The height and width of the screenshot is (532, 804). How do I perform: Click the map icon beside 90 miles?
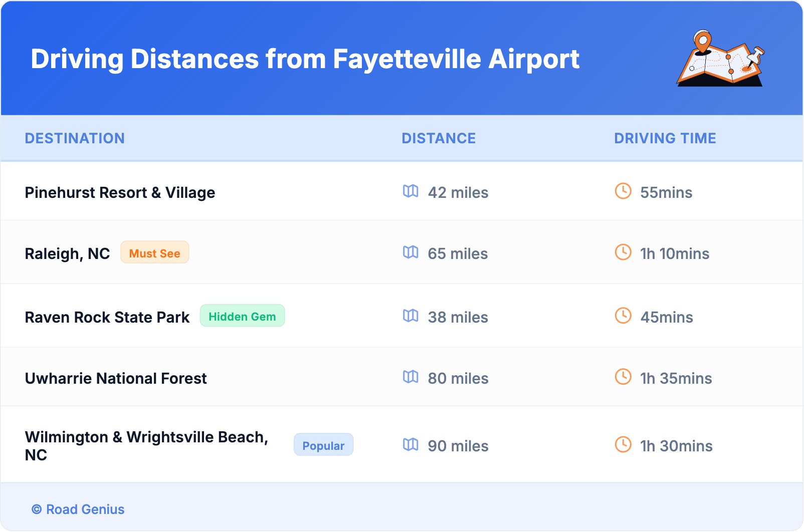(411, 445)
